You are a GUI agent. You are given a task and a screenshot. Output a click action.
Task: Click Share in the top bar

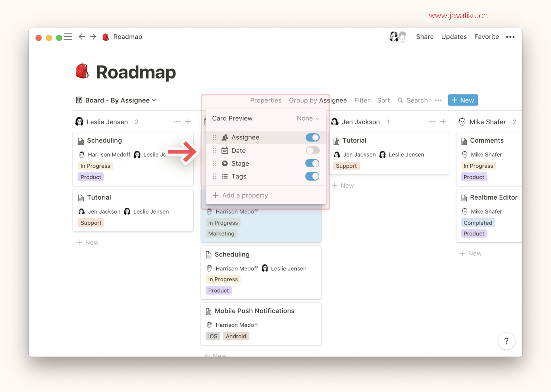(x=425, y=37)
